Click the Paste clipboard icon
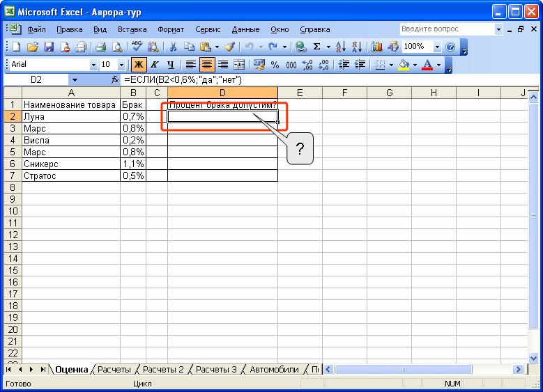 click(x=206, y=47)
